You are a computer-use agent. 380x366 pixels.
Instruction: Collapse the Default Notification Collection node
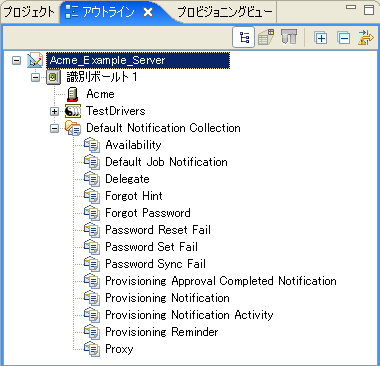tap(54, 128)
